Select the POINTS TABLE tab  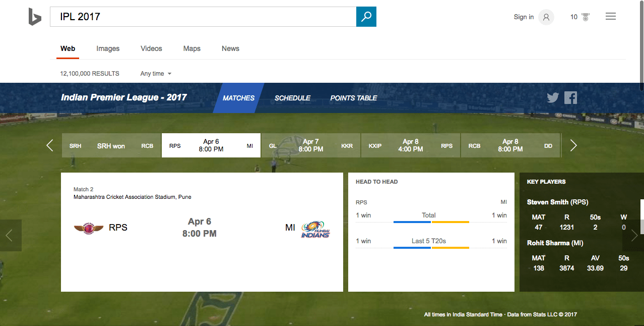[354, 98]
